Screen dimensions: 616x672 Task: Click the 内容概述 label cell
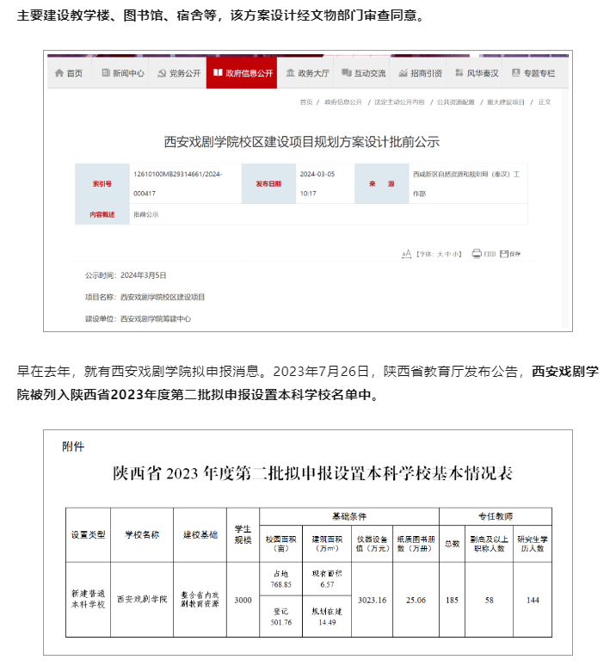point(102,214)
